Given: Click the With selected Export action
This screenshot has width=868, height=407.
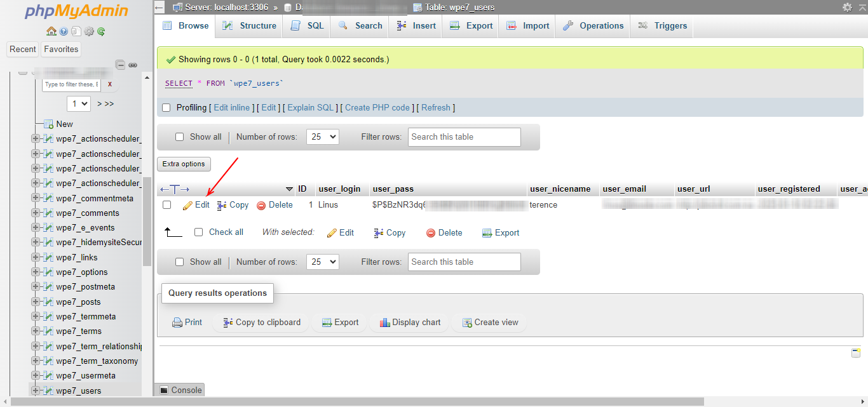Looking at the screenshot, I should 501,233.
